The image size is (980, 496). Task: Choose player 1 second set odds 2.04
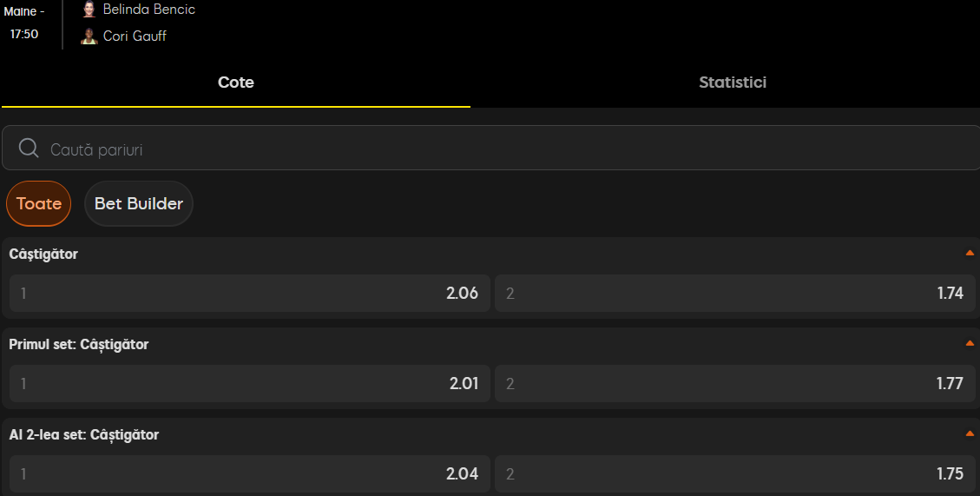pos(250,473)
